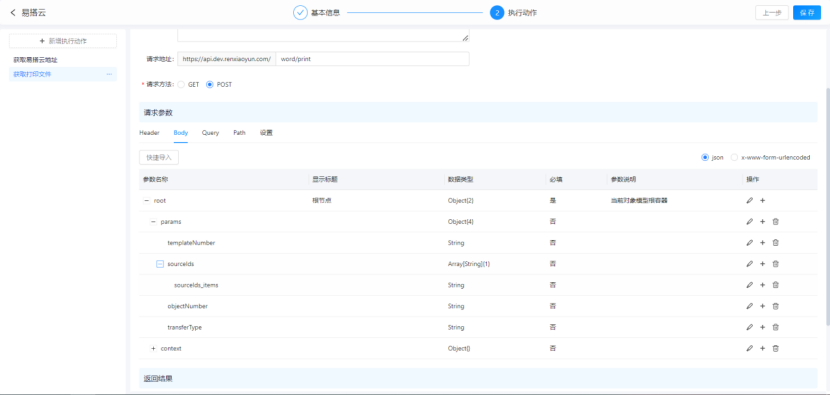
Task: Collapse the root node
Action: point(147,201)
